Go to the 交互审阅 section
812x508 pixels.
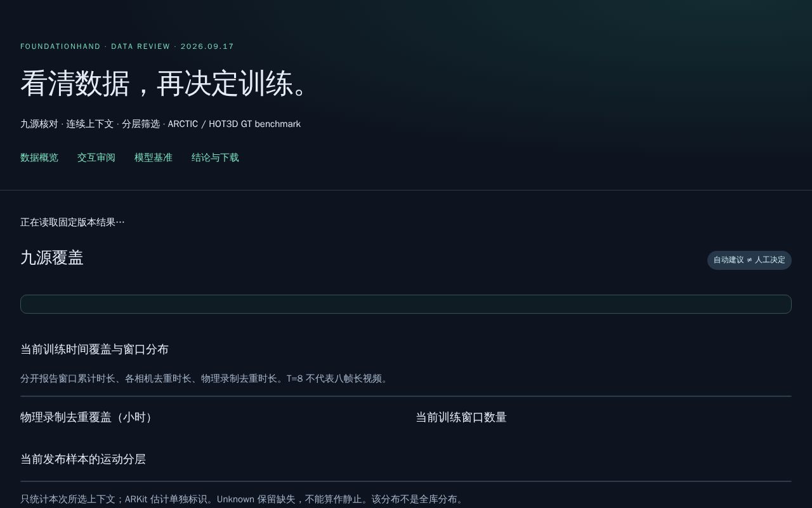click(96, 157)
